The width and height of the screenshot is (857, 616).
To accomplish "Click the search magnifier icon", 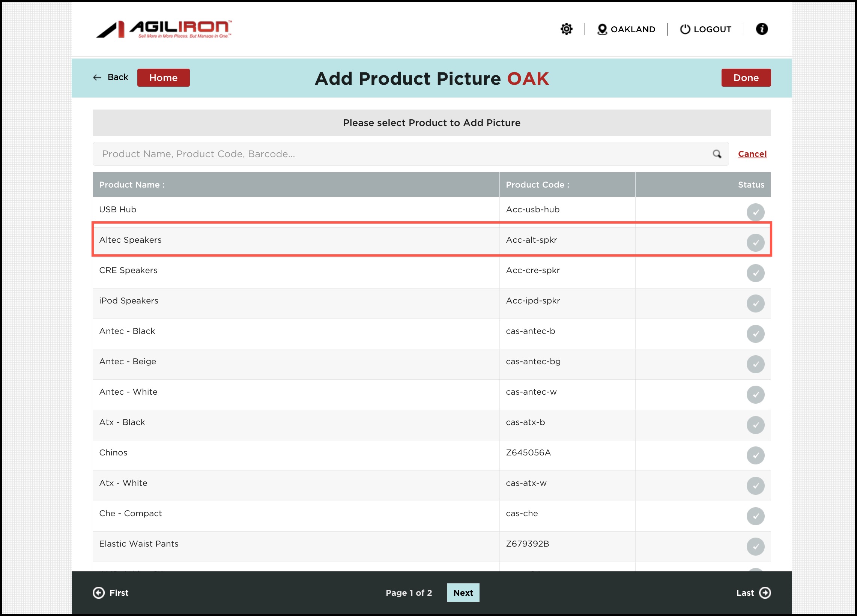I will pos(716,154).
